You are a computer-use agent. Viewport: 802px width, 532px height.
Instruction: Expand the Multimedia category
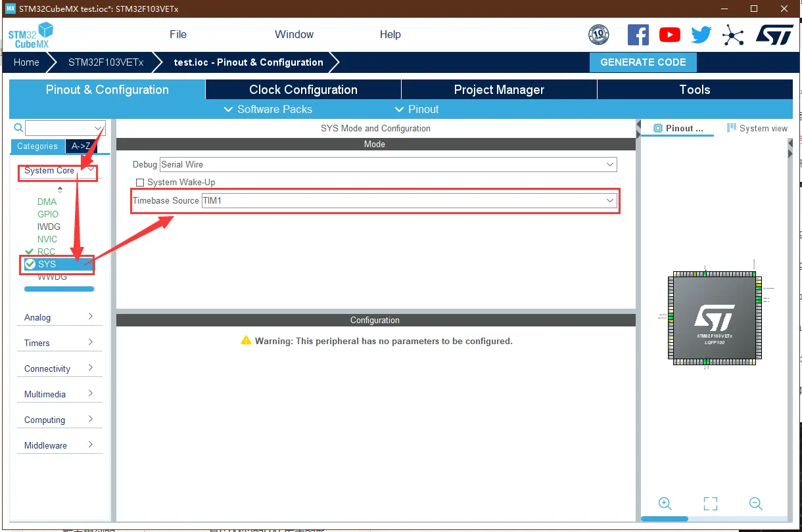[60, 394]
